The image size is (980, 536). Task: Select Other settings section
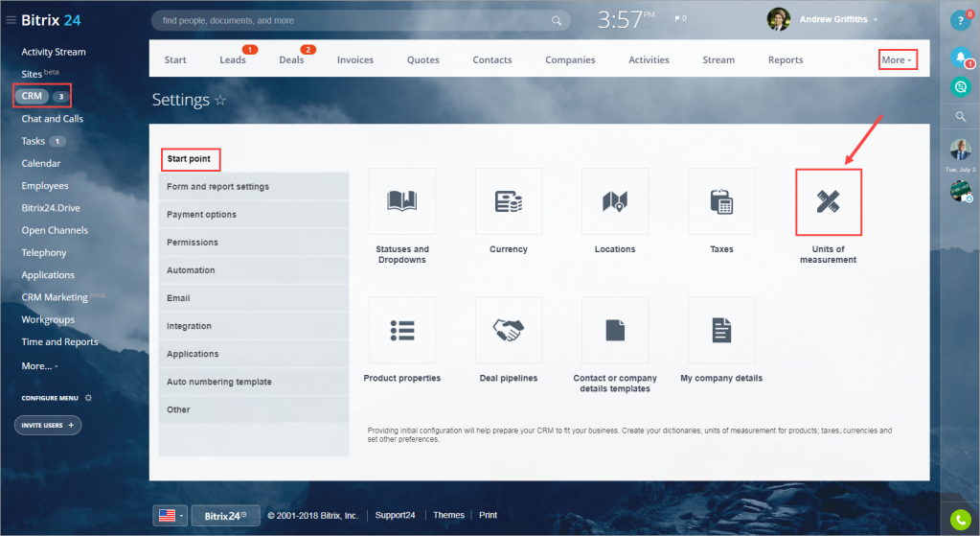tap(254, 409)
